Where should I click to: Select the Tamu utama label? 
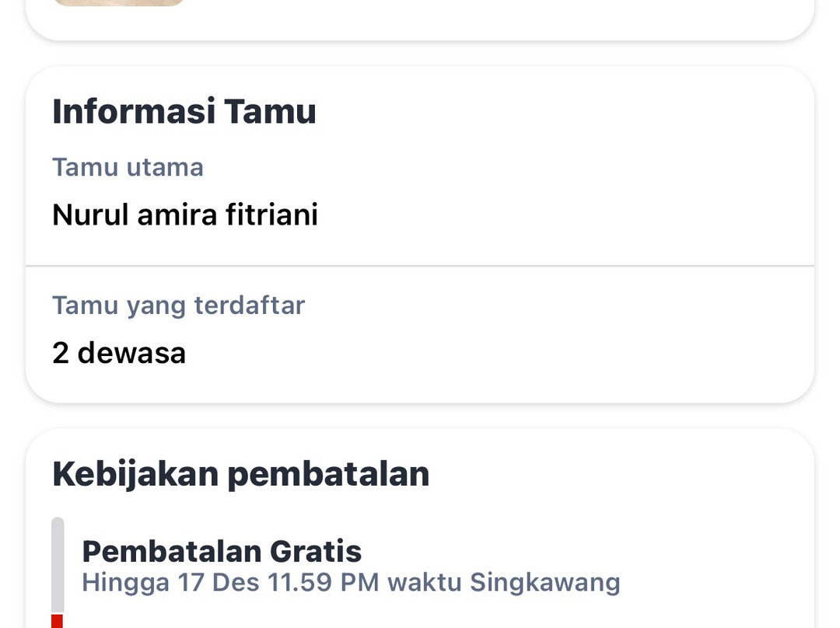(x=128, y=167)
